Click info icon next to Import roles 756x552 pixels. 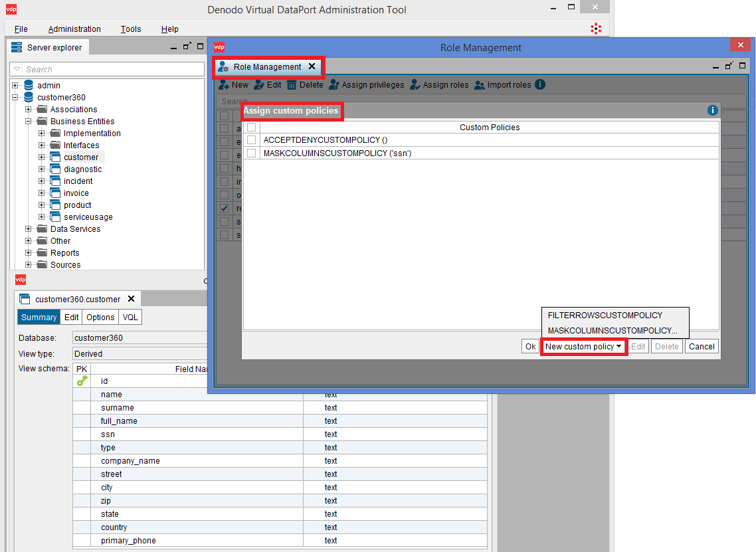coord(540,84)
